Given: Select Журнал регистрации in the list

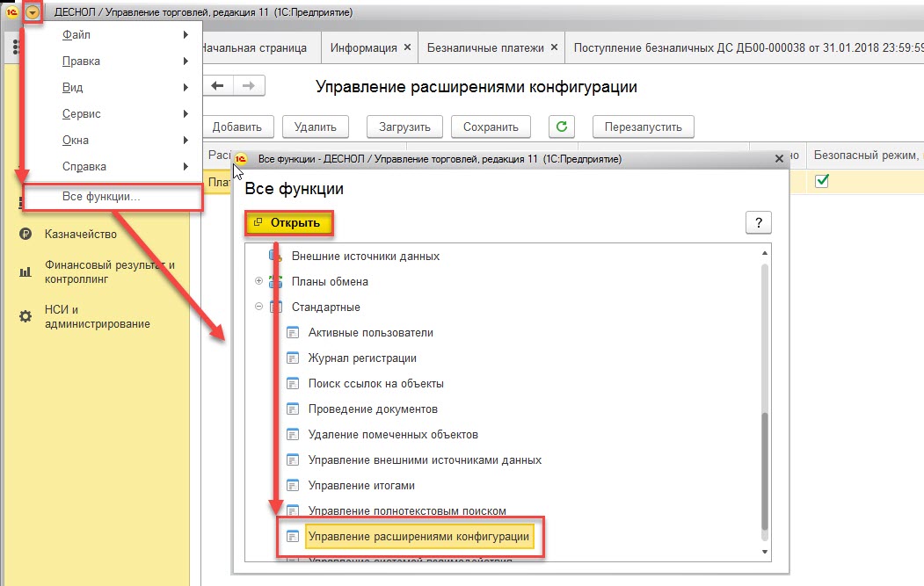Looking at the screenshot, I should point(362,358).
